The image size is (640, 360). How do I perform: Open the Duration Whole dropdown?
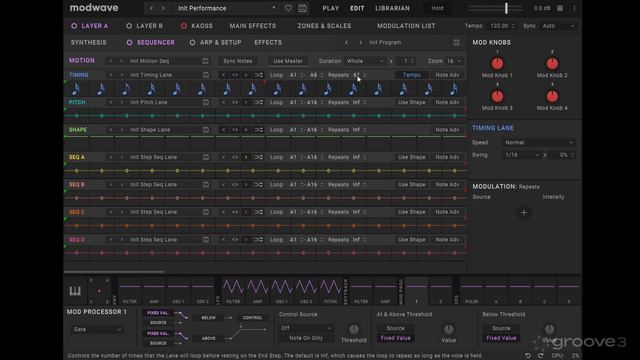click(364, 61)
